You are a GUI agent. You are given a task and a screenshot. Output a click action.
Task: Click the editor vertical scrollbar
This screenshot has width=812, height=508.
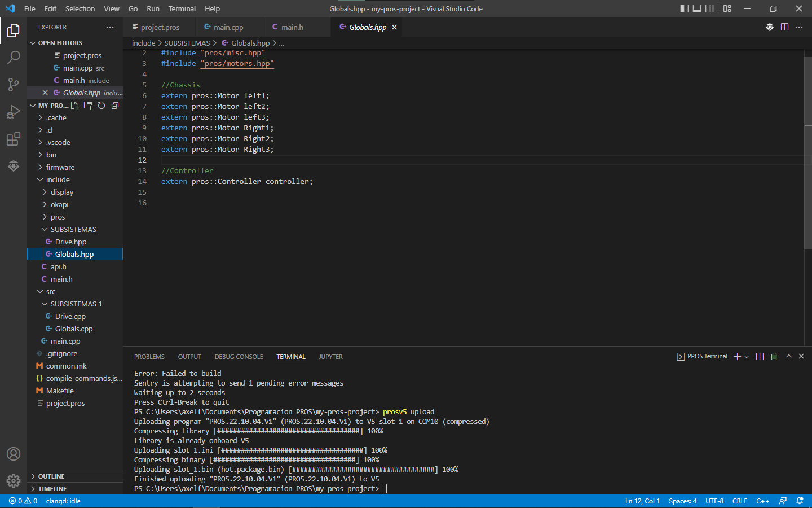[807, 152]
